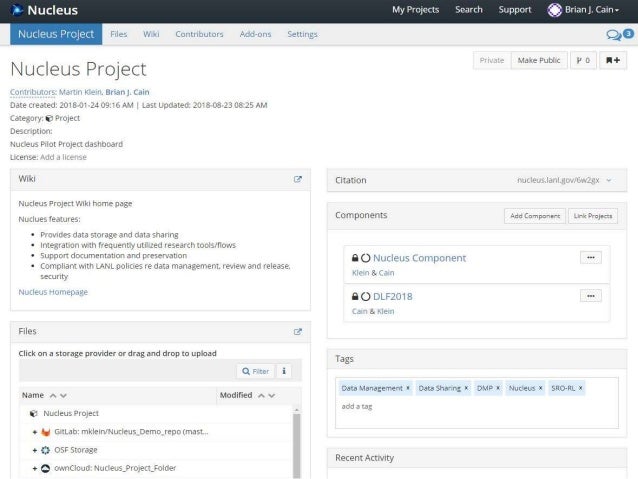Click the user avatar icon
The height and width of the screenshot is (479, 638).
(554, 10)
